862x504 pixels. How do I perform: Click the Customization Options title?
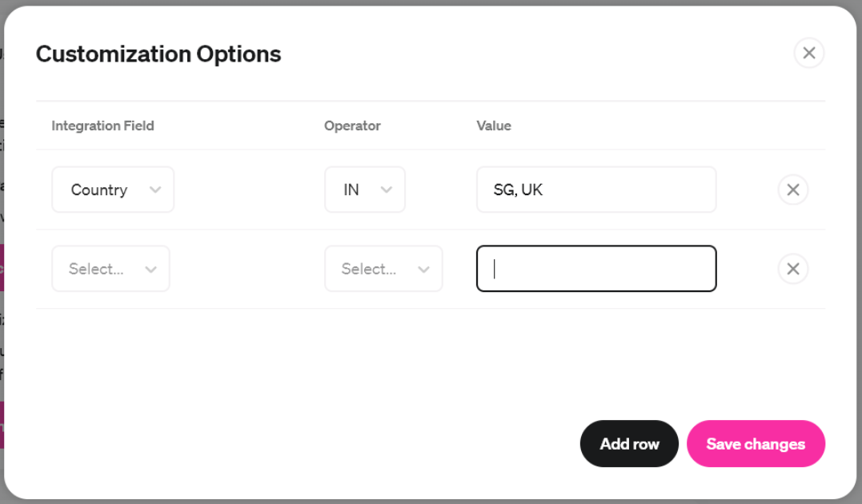158,54
